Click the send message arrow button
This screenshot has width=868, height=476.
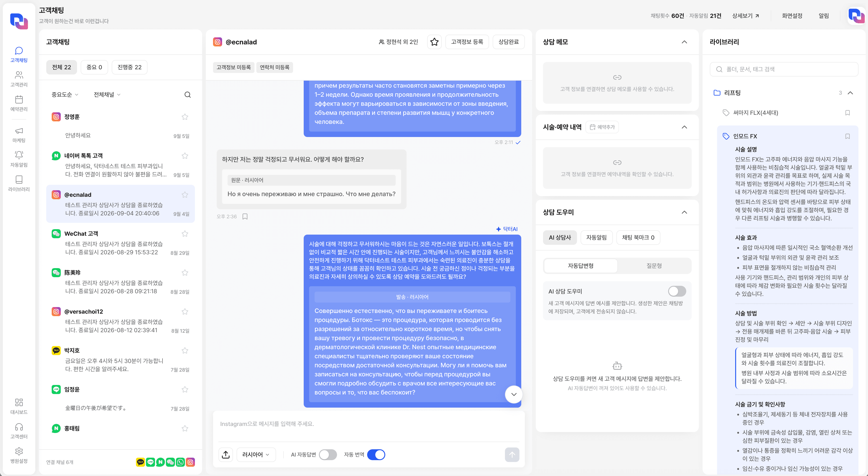(x=512, y=455)
